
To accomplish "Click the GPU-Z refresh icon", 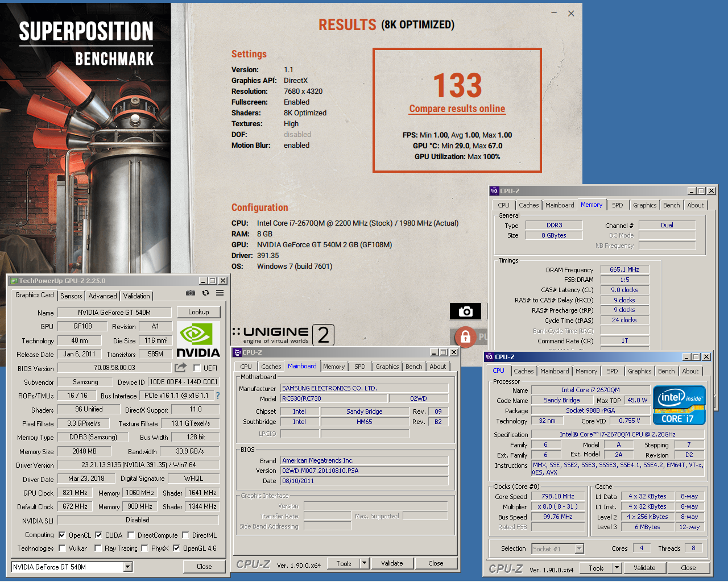I will click(205, 293).
